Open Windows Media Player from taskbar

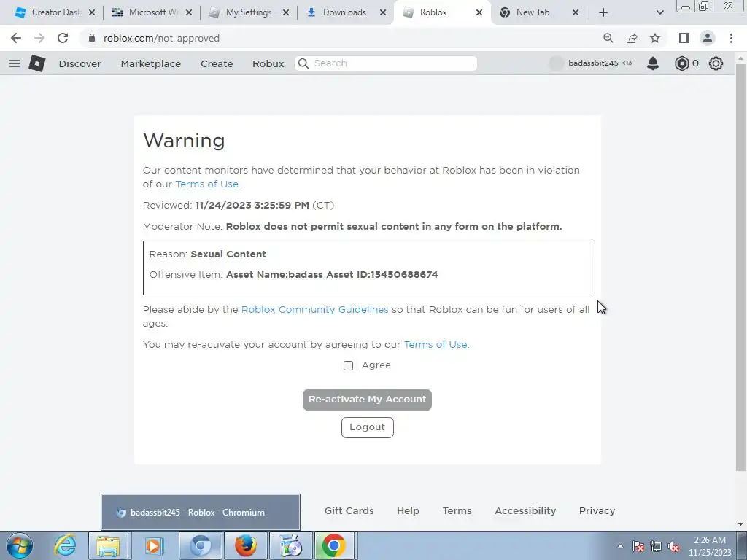[153, 545]
